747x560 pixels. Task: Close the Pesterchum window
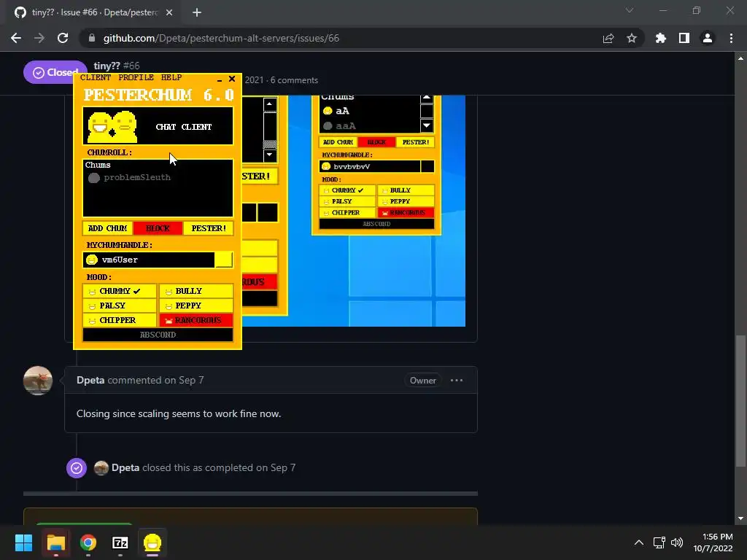point(232,79)
